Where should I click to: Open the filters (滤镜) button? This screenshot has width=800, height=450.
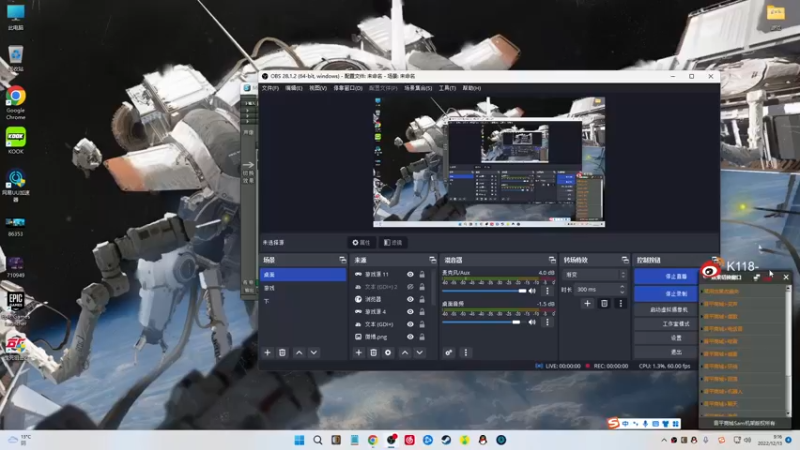(393, 242)
